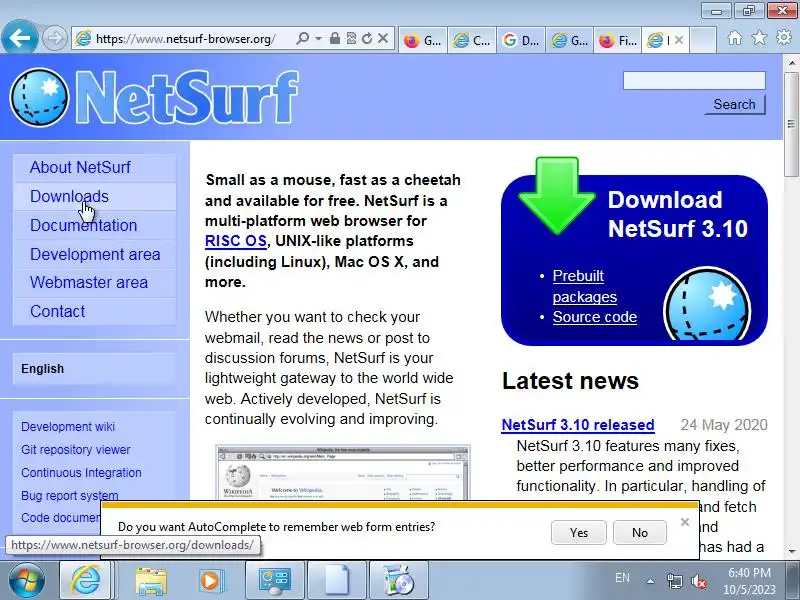Select the English language entry

coord(42,369)
